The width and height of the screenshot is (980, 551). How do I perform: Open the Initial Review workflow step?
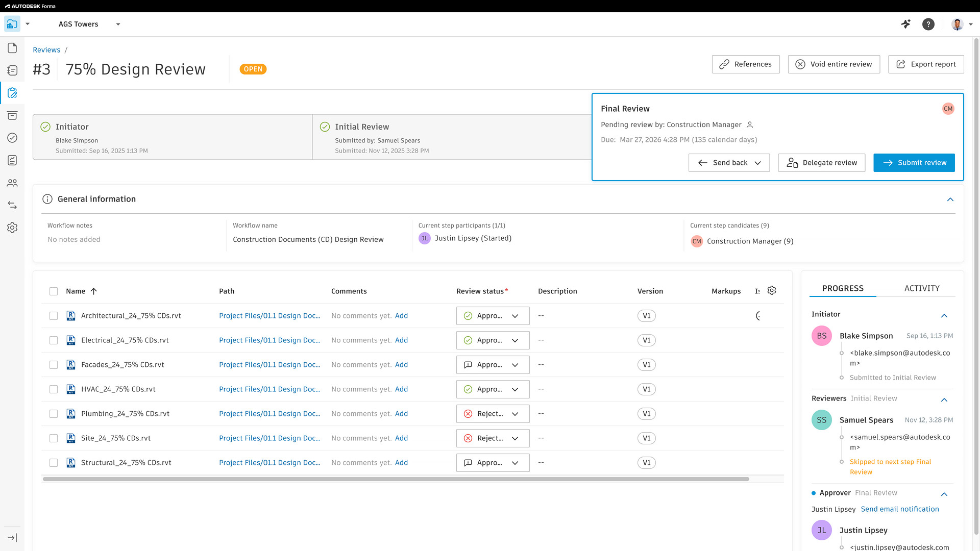click(452, 137)
